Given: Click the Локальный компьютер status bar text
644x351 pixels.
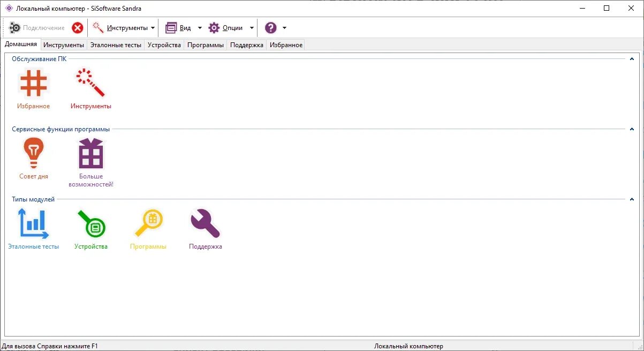Looking at the screenshot, I should pos(408,346).
